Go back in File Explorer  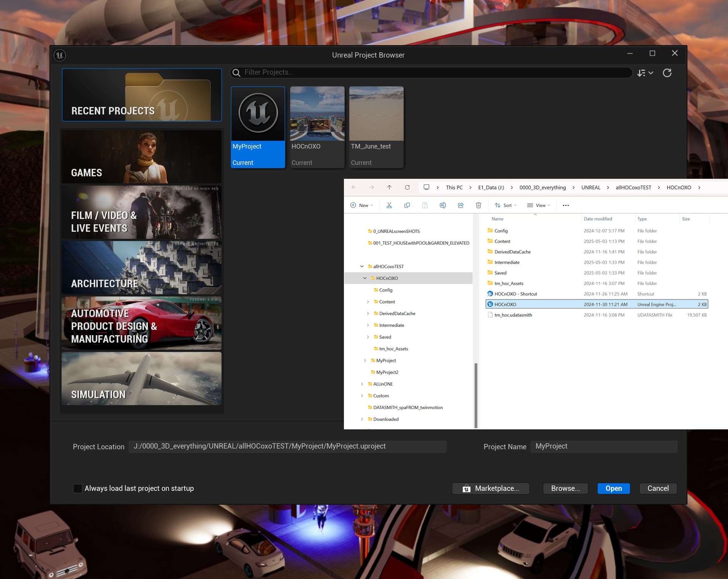(354, 187)
